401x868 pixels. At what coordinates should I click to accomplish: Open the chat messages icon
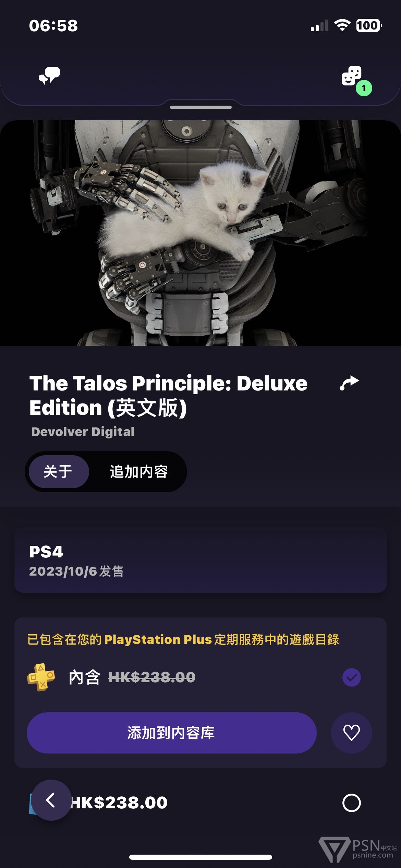(49, 76)
